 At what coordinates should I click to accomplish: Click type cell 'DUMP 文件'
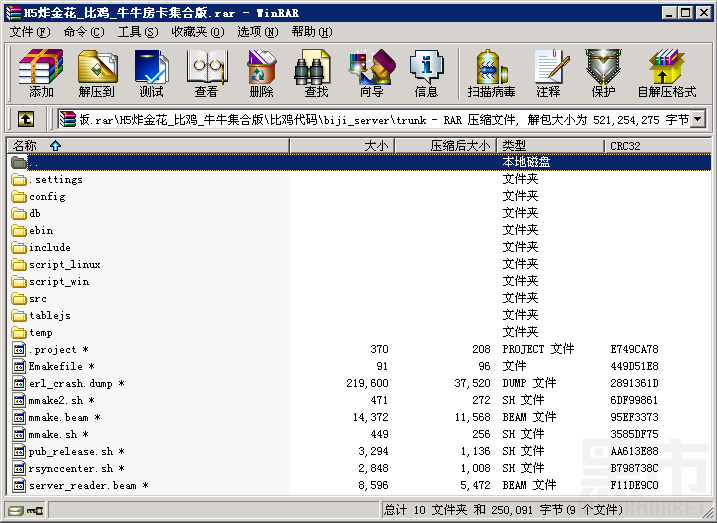pos(529,383)
